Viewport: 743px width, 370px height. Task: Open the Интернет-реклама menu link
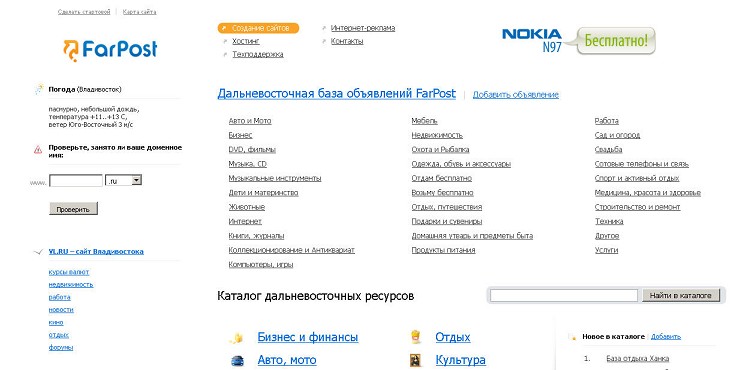pos(362,28)
